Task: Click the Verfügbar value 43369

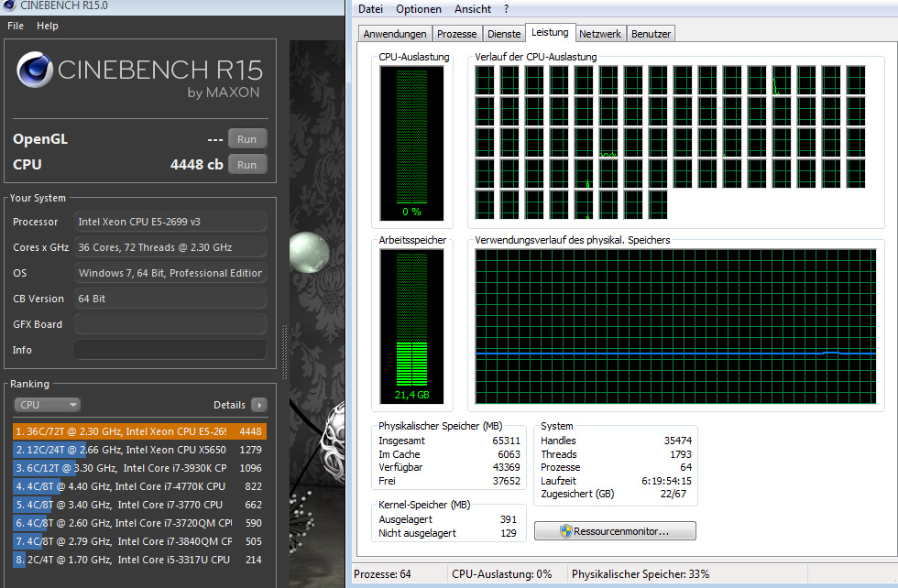Action: point(506,467)
